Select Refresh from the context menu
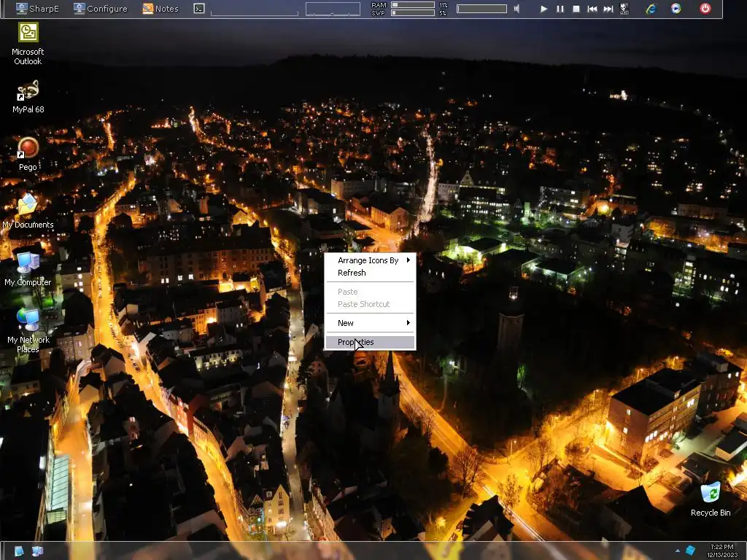This screenshot has height=560, width=747. coord(352,273)
